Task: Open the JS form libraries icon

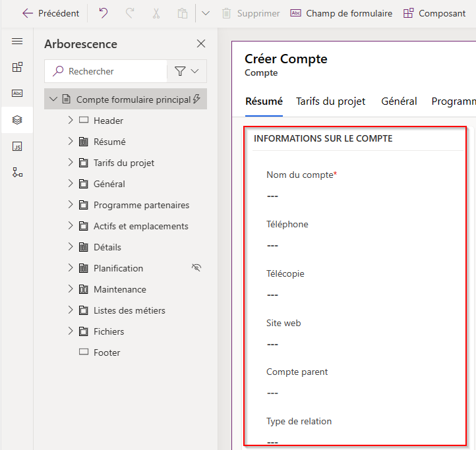Action: [17, 146]
